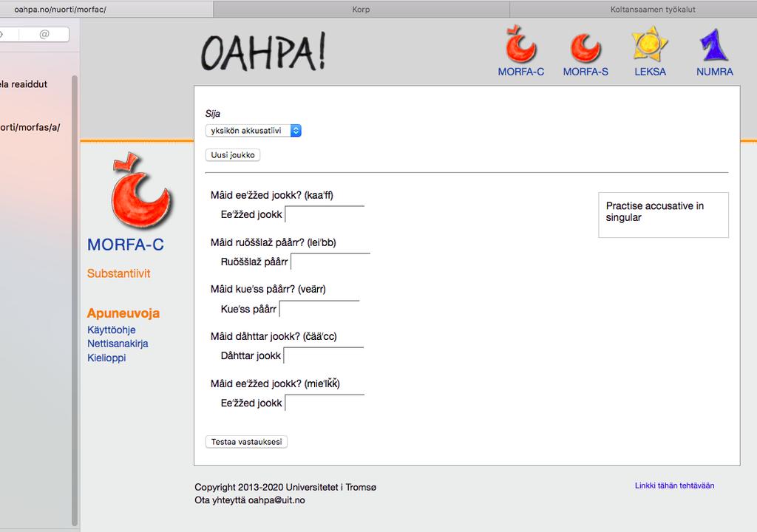Focus the answer field after Dähttar jookk
The image size is (757, 532).
[x=324, y=355]
